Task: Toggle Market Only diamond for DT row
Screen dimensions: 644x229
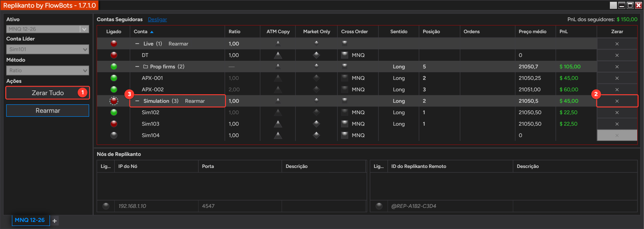Action: click(316, 55)
